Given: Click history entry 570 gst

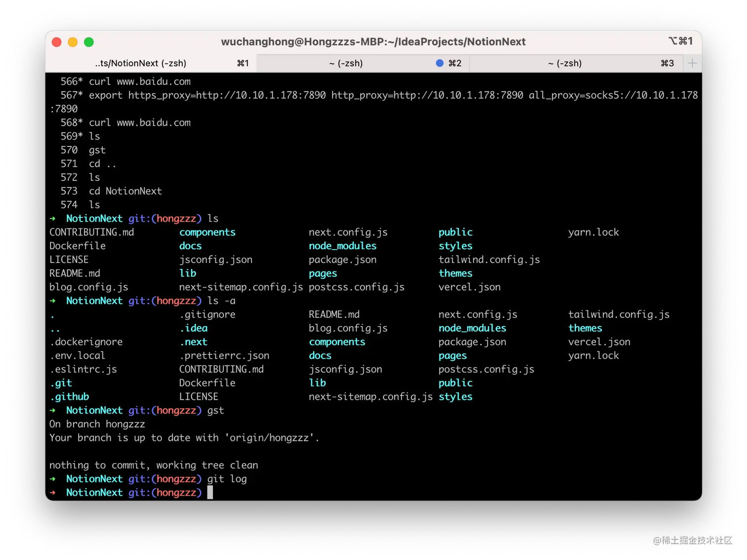Looking at the screenshot, I should click(x=83, y=150).
